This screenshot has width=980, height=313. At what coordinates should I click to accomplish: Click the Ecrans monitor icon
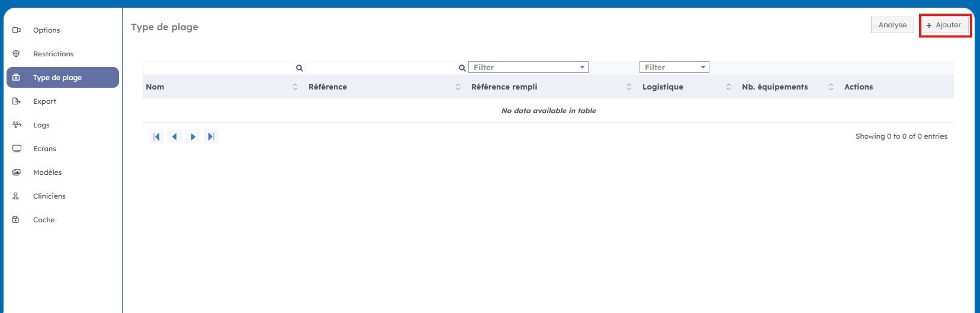click(x=17, y=149)
